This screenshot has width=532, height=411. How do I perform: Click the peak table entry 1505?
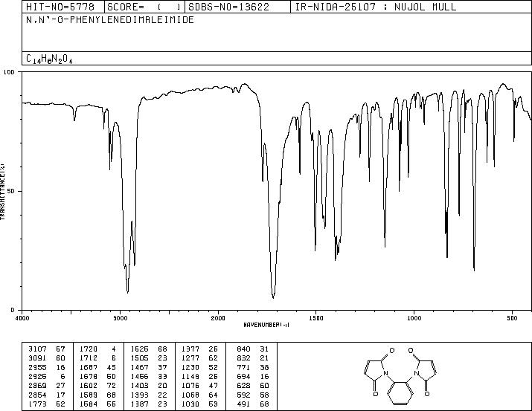(139, 358)
